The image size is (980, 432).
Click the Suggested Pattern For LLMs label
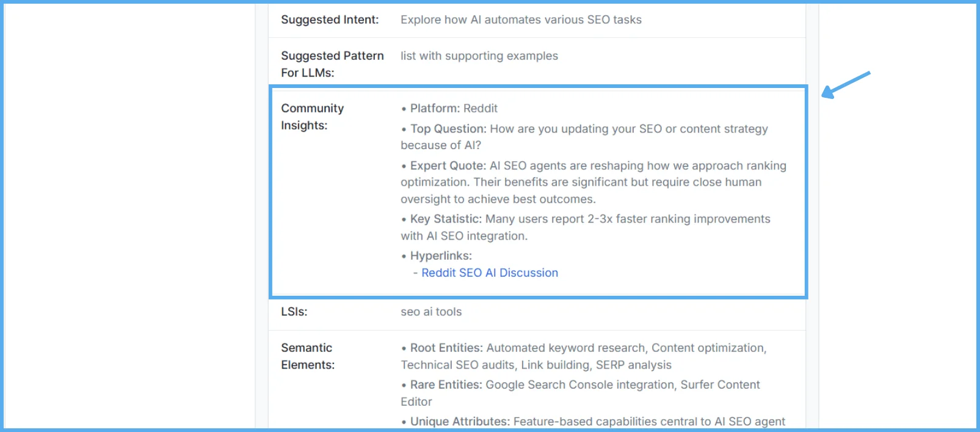(x=332, y=64)
